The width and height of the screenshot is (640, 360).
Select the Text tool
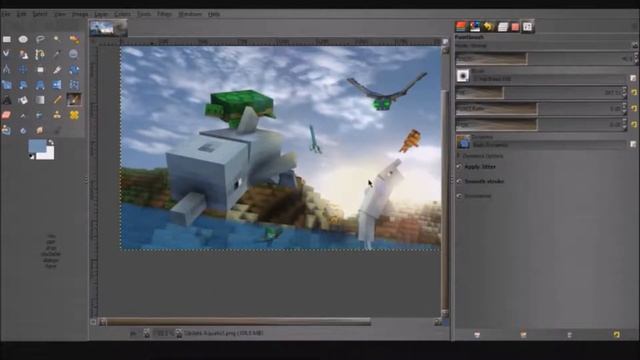tap(7, 100)
